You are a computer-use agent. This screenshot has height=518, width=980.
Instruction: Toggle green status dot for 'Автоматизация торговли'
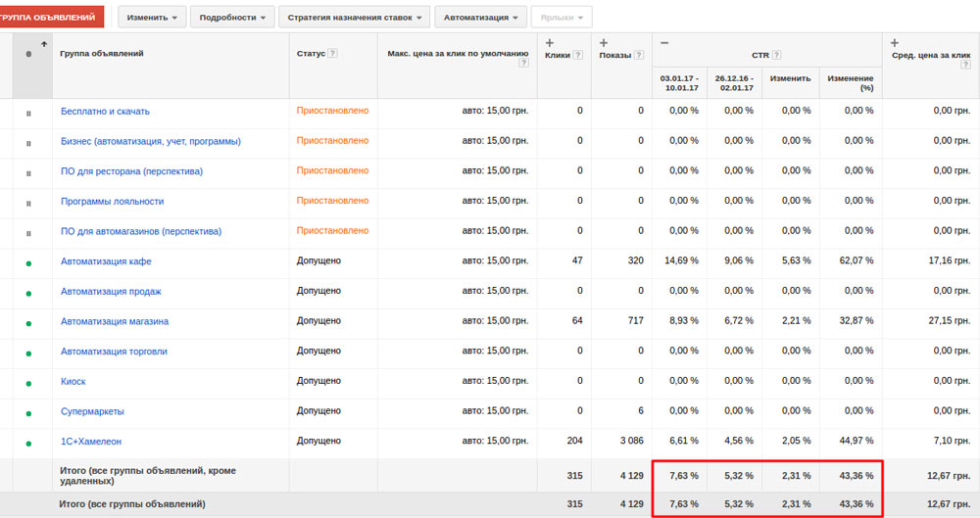tap(28, 353)
